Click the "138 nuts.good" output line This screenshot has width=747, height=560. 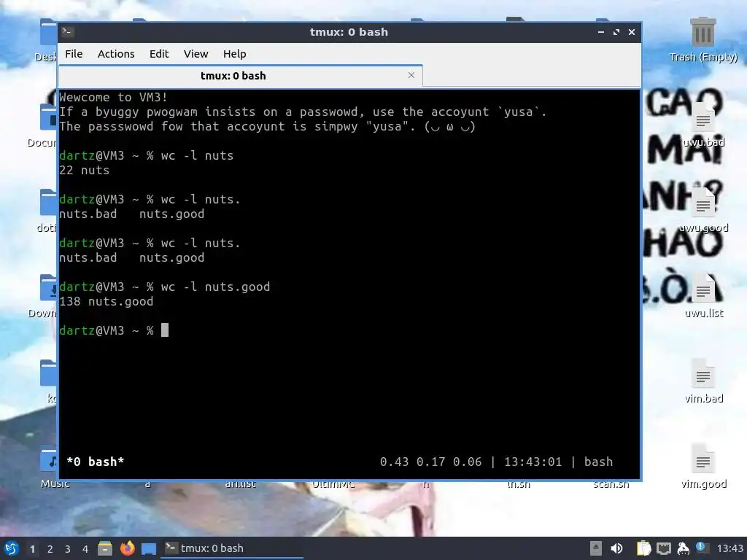pyautogui.click(x=107, y=301)
